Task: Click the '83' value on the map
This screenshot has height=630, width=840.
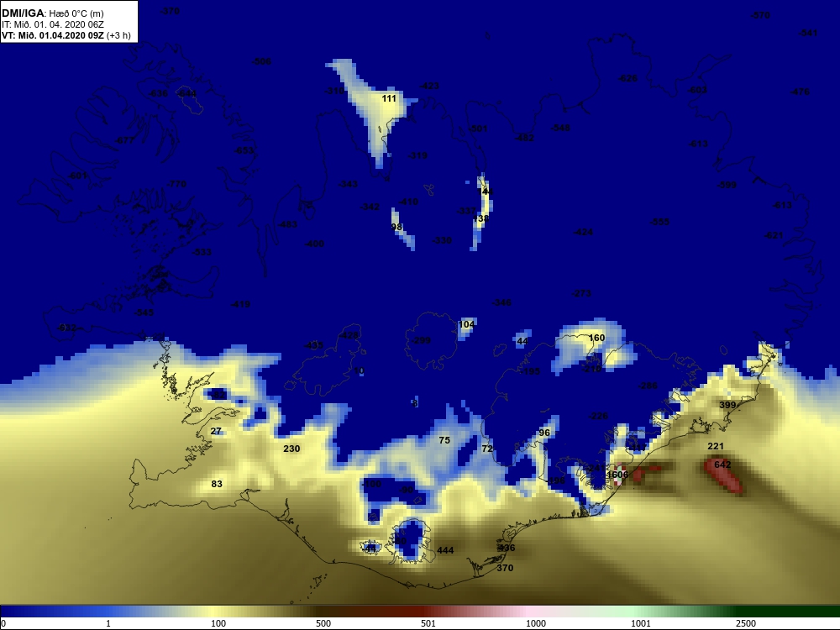Action: pos(217,484)
